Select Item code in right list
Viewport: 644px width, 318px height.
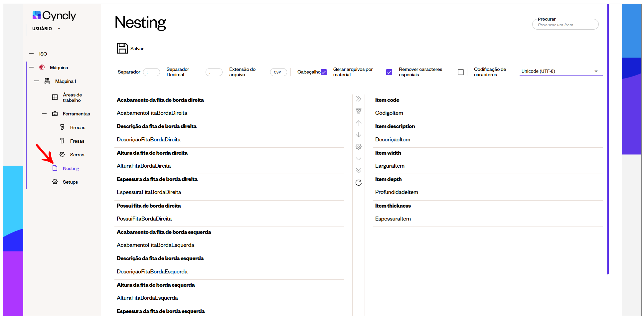pos(387,100)
